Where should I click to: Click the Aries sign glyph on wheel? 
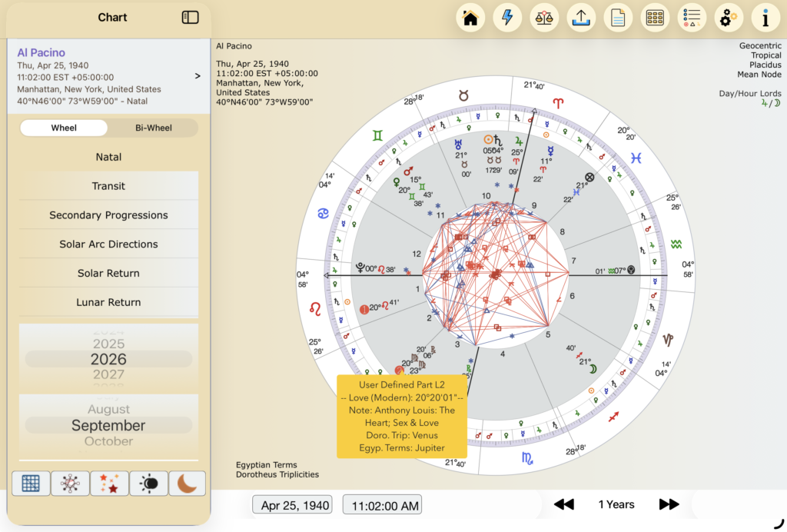(558, 103)
